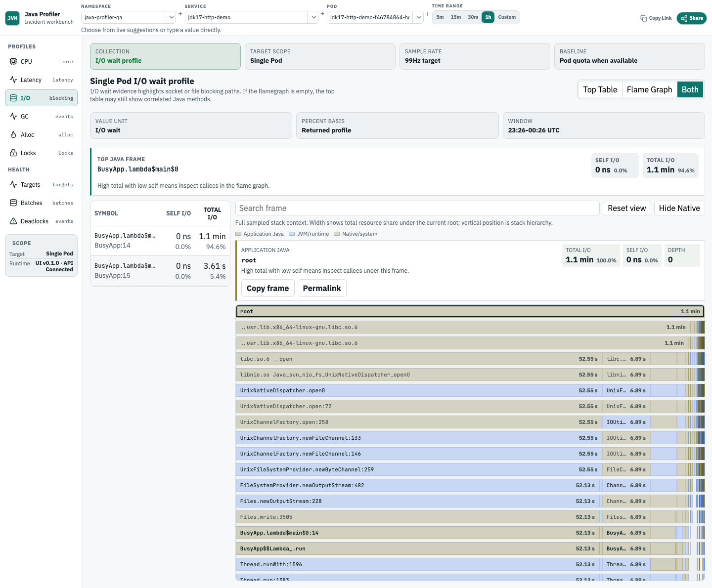Screen dimensions: 712x588
Task: Click the Search frame input field
Action: (417, 208)
